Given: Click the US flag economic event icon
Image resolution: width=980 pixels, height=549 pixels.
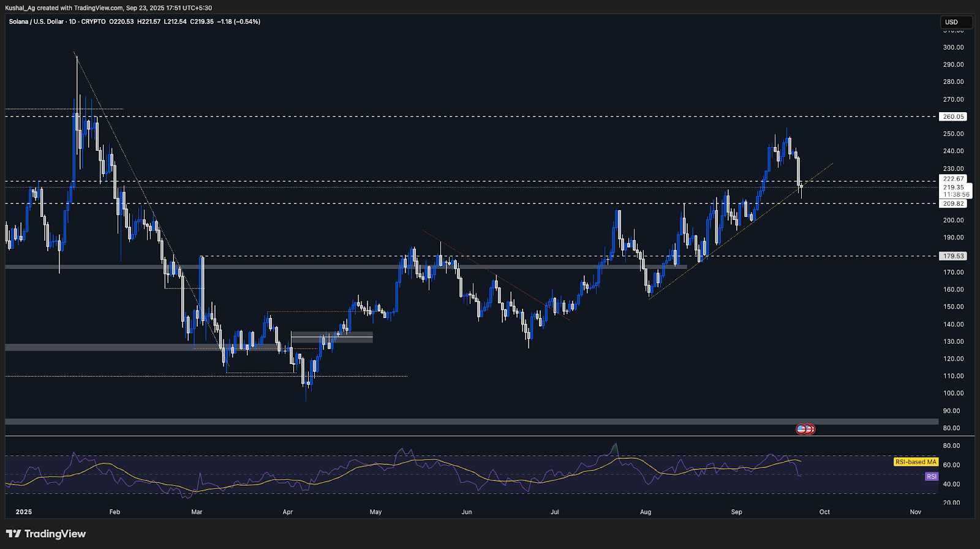Looking at the screenshot, I should [x=801, y=429].
